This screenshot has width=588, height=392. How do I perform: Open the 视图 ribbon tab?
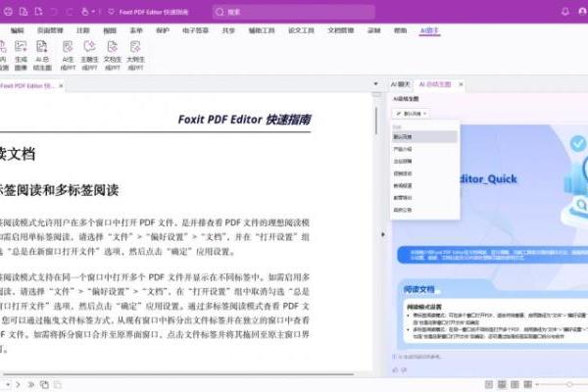[110, 30]
